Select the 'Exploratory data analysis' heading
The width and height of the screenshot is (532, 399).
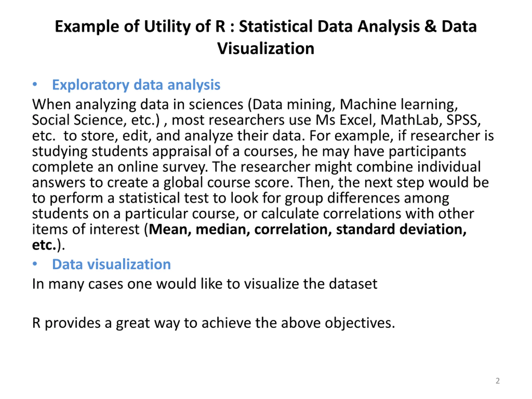(x=136, y=85)
